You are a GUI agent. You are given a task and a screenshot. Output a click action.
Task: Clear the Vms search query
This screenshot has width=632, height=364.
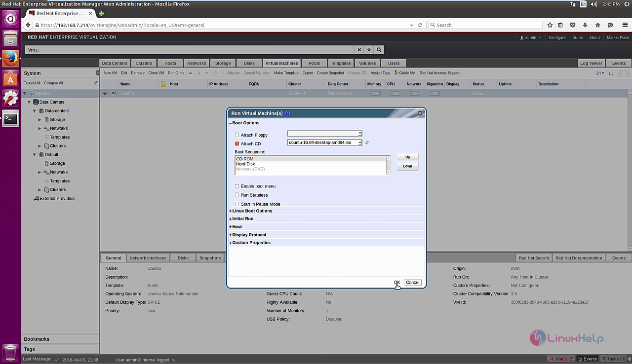pyautogui.click(x=359, y=50)
